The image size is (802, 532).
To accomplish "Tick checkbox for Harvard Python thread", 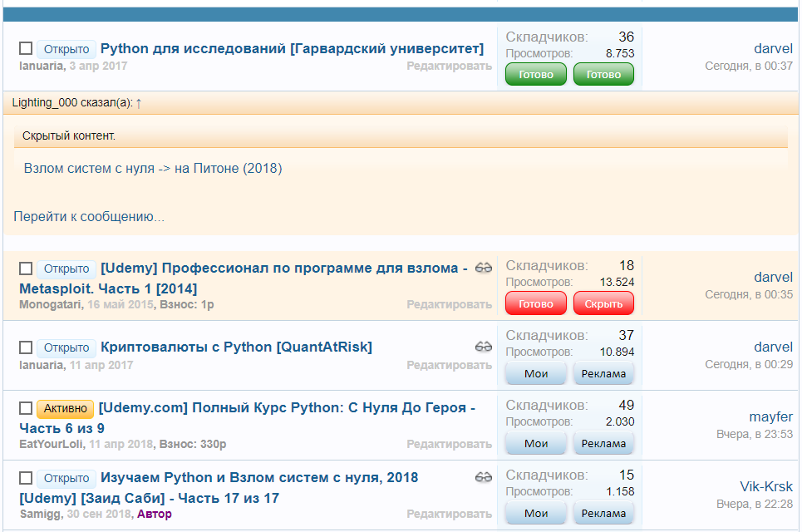I will (26, 49).
